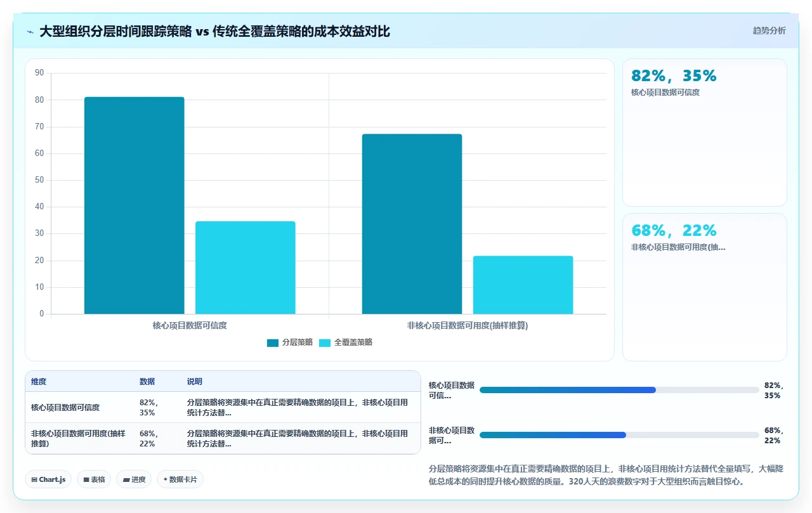Toggle the 分层策略 legend entry
The width and height of the screenshot is (812, 513).
click(290, 342)
